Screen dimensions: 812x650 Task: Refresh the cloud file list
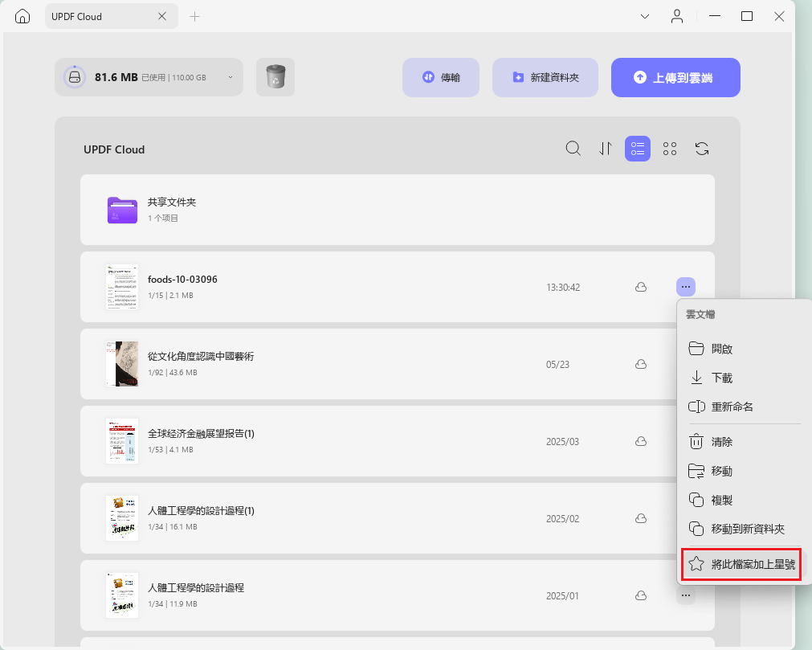click(x=702, y=149)
